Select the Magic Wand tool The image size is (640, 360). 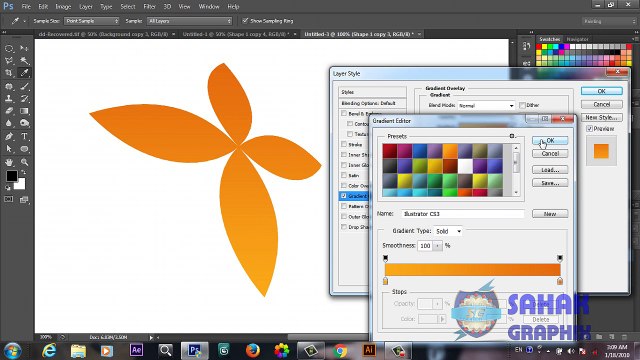click(24, 61)
